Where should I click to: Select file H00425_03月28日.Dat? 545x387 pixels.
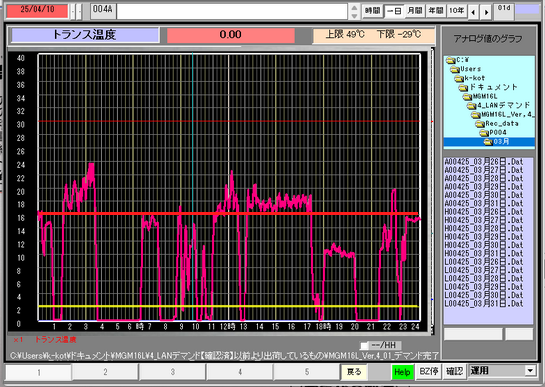click(x=484, y=229)
